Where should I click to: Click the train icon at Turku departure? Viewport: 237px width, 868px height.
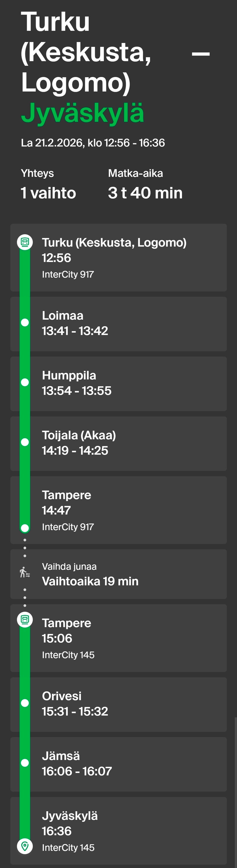(25, 242)
